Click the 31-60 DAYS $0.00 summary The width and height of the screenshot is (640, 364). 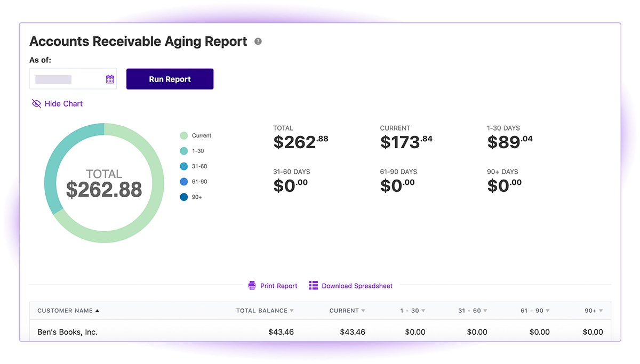(x=291, y=185)
